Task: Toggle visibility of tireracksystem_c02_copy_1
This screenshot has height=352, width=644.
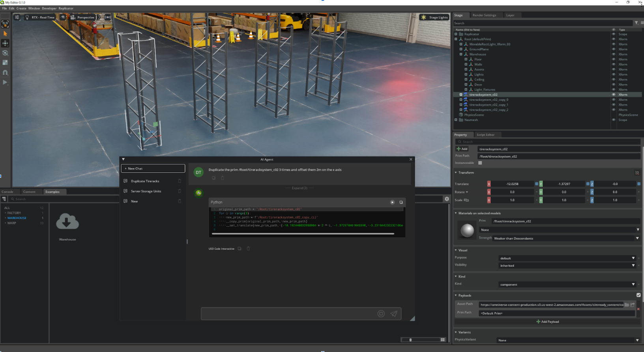Action: point(613,105)
